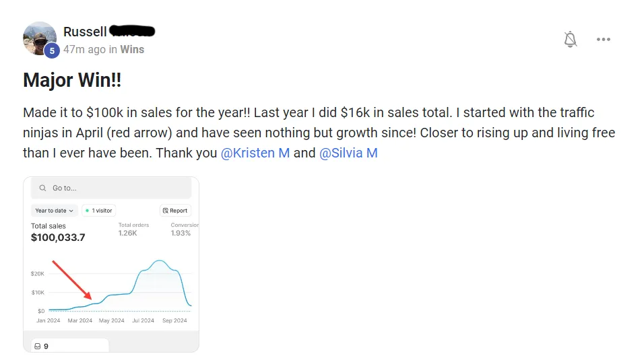
Task: Open the @Silvia M mention
Action: click(x=348, y=153)
